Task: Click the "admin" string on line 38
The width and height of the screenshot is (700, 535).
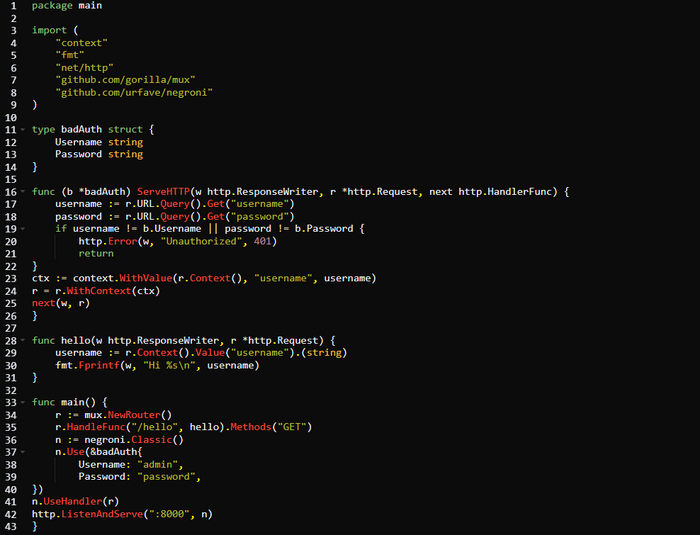Action: (158, 465)
